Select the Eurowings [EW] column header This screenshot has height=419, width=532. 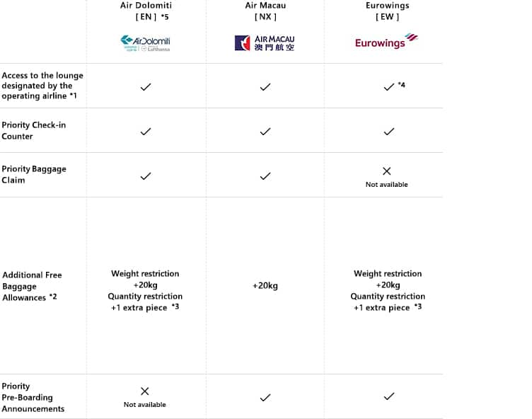tap(387, 11)
